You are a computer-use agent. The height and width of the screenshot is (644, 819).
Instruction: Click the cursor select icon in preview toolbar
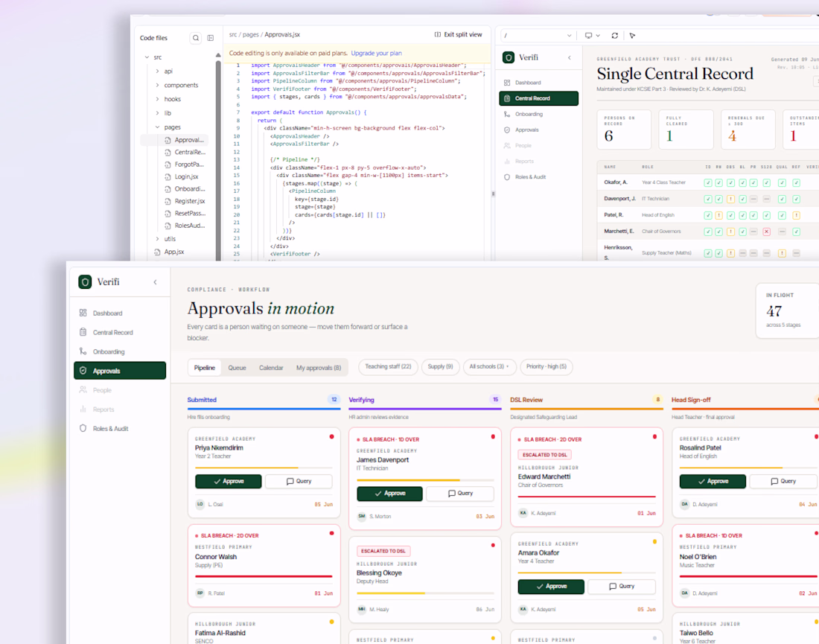(633, 36)
